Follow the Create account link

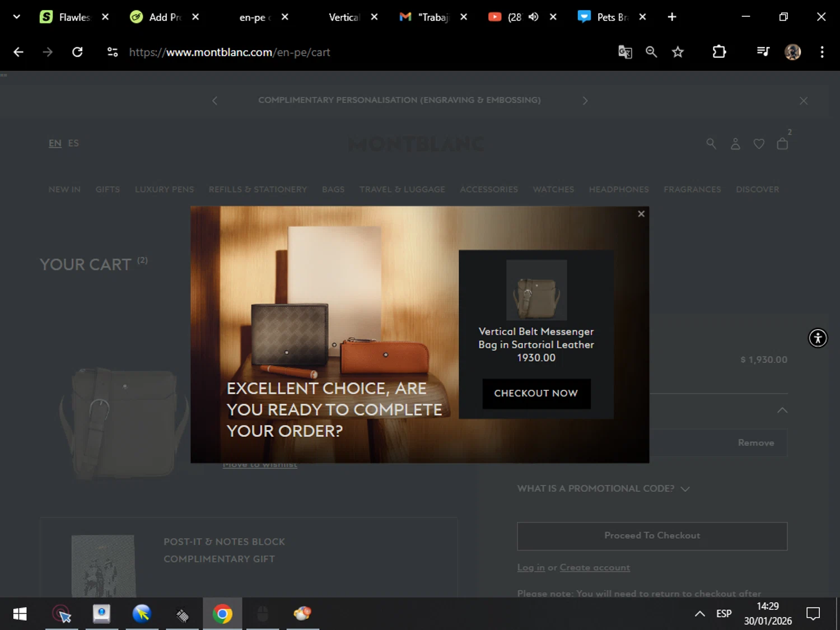click(595, 567)
